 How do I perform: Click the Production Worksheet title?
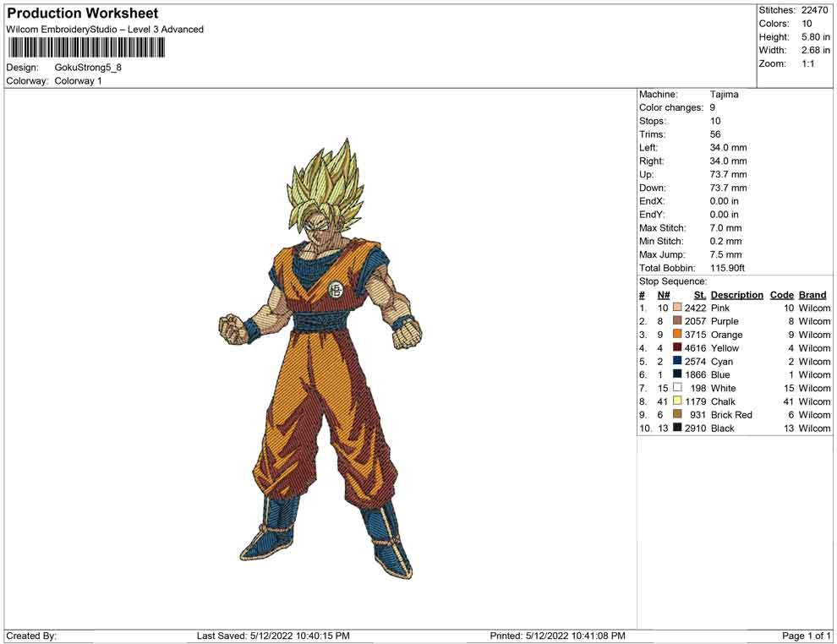pos(83,14)
